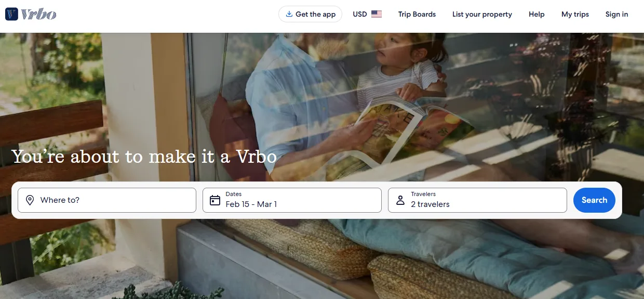Click the United States flag icon
Image resolution: width=644 pixels, height=299 pixels.
tap(377, 14)
